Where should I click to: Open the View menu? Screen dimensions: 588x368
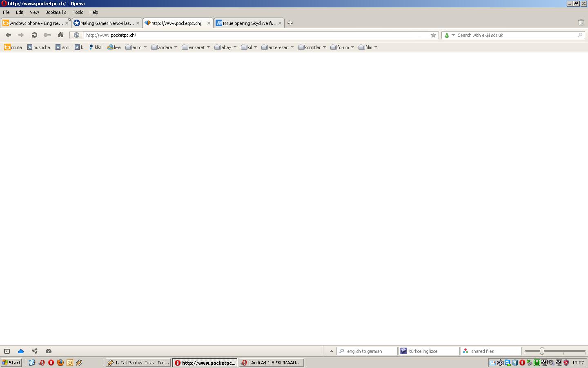[x=34, y=12]
